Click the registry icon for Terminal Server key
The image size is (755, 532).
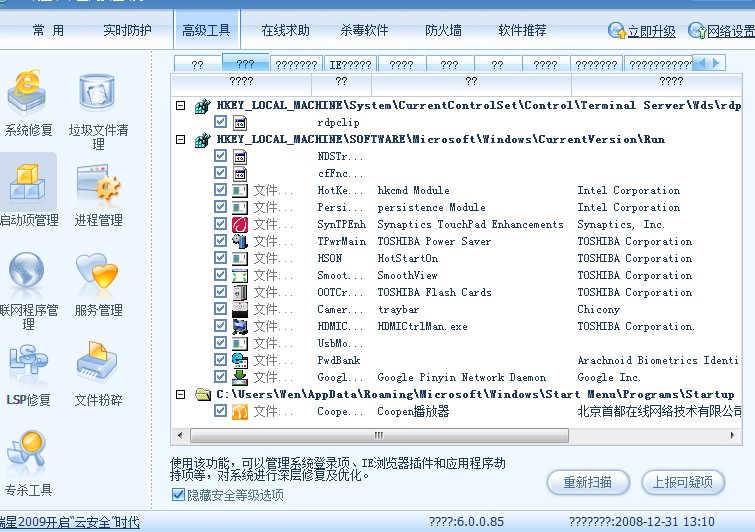point(203,105)
